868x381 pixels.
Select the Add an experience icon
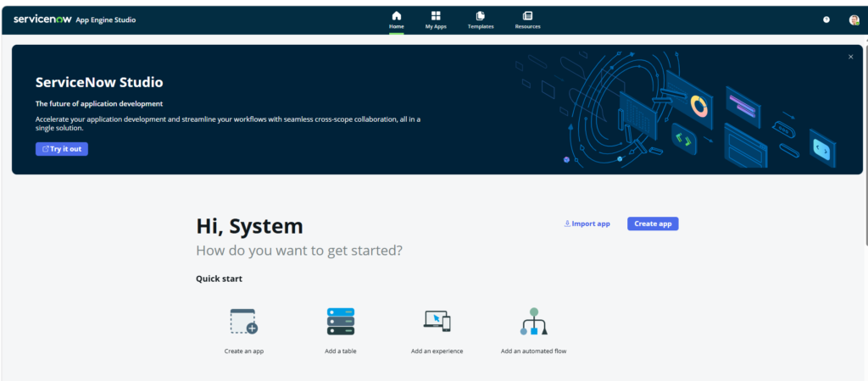437,321
